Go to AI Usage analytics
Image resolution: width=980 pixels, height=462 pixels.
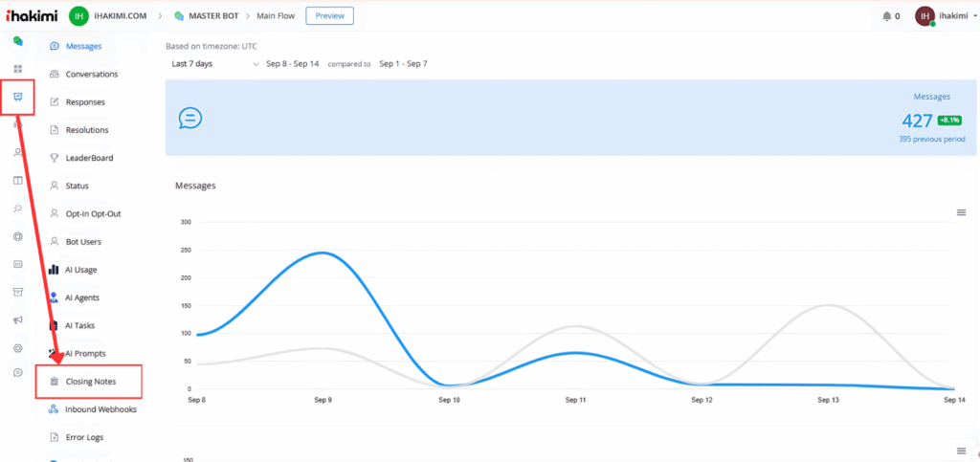80,270
